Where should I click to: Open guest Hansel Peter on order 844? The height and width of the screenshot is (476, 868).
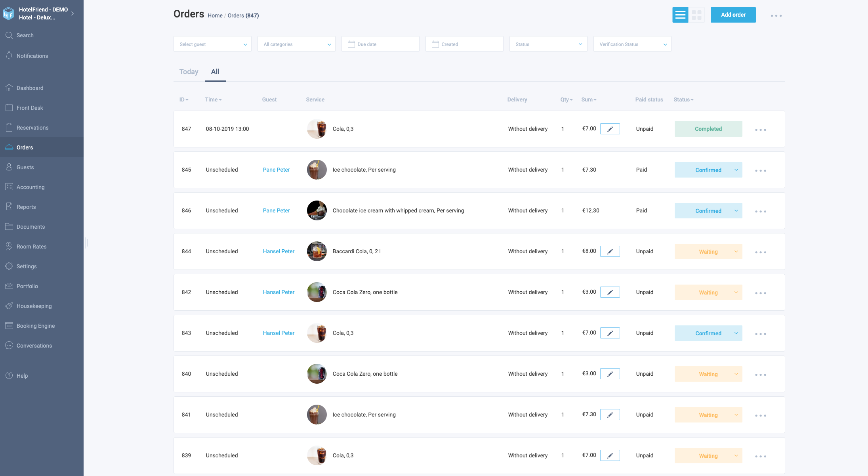[x=279, y=251]
